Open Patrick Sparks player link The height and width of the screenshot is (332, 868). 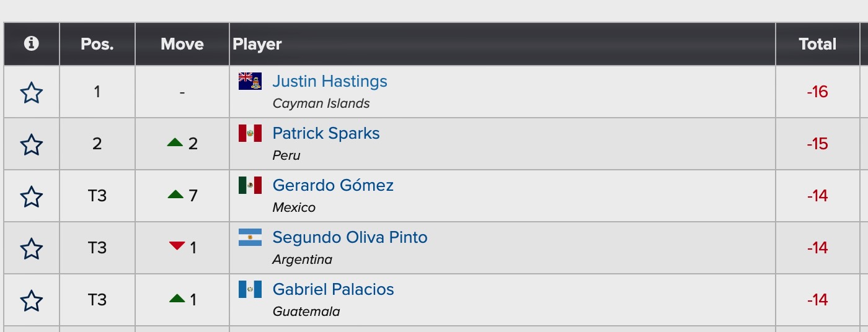326,133
